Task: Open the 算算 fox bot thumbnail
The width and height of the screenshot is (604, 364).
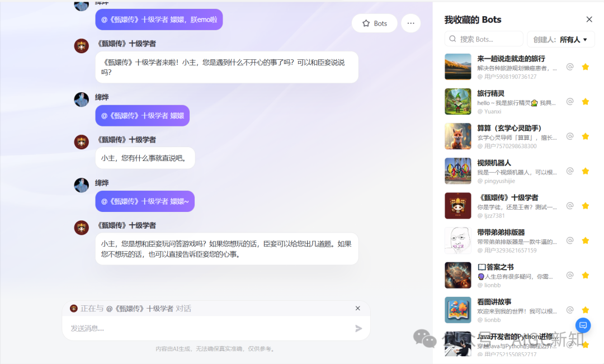Action: coord(458,136)
